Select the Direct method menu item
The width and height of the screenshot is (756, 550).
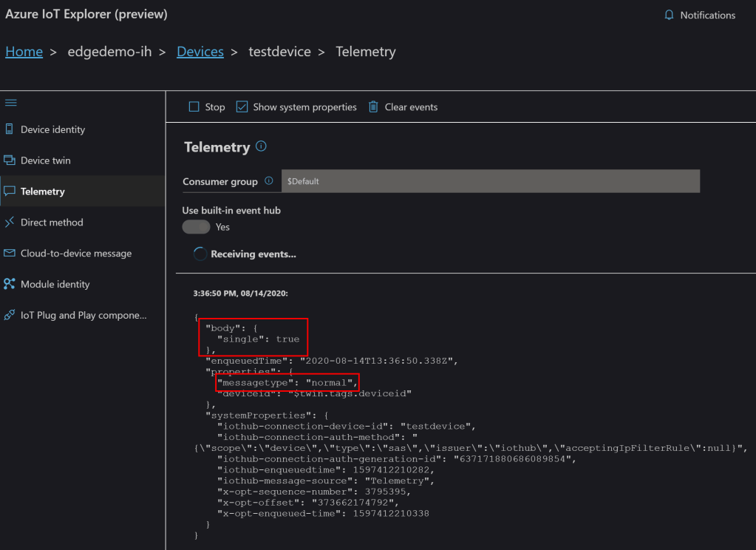coord(52,223)
